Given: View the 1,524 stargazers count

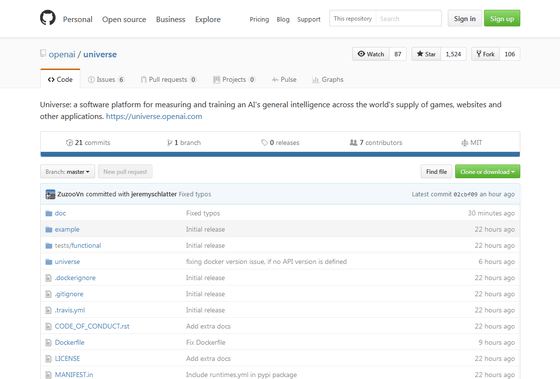Looking at the screenshot, I should point(454,54).
